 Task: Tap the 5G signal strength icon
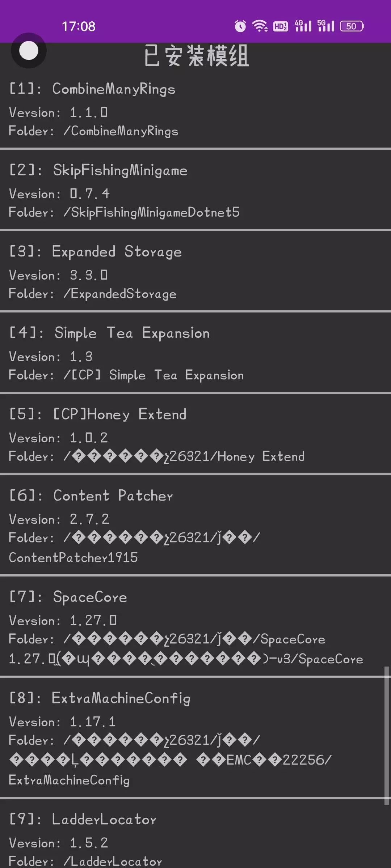[325, 26]
